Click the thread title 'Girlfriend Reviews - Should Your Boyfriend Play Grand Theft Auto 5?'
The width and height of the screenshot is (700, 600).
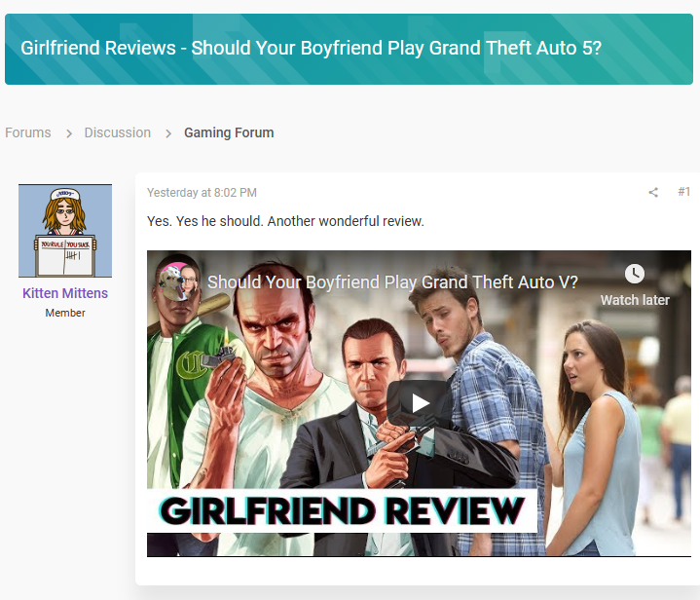point(312,49)
